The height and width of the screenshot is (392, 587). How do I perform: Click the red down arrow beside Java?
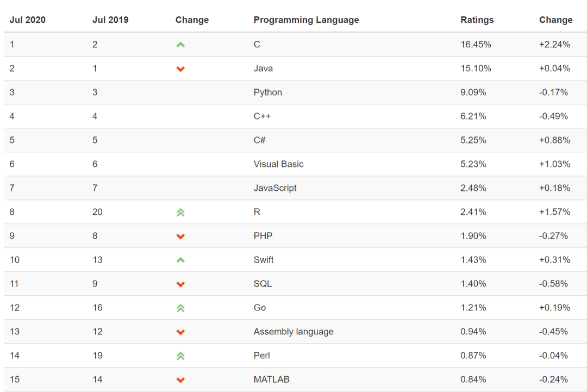click(180, 69)
